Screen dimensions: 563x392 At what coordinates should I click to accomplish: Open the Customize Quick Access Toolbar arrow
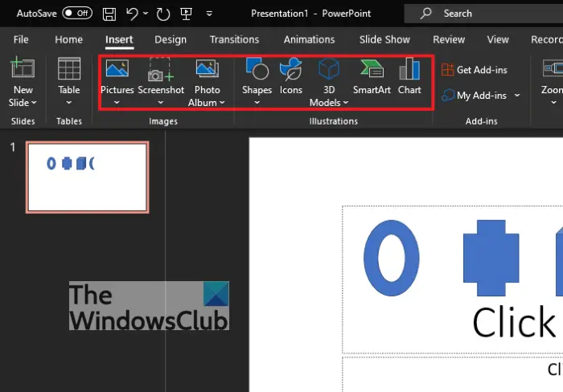point(209,14)
